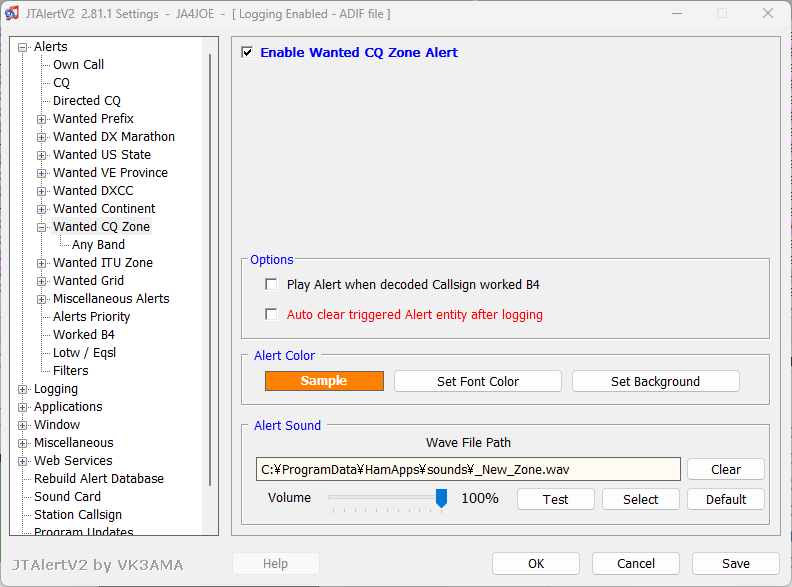
Task: Click Select to choose a wave file
Action: 640,500
